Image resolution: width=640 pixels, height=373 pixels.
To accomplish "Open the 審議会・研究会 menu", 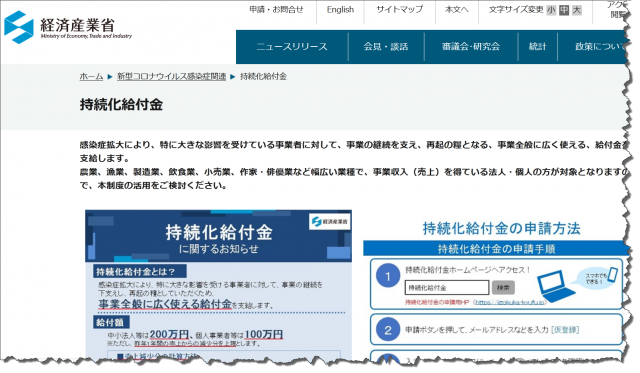I will point(471,47).
